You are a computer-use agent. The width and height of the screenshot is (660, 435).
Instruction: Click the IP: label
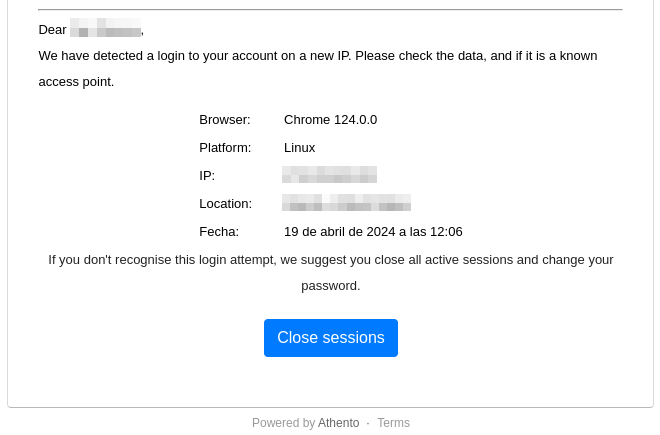[x=207, y=176]
